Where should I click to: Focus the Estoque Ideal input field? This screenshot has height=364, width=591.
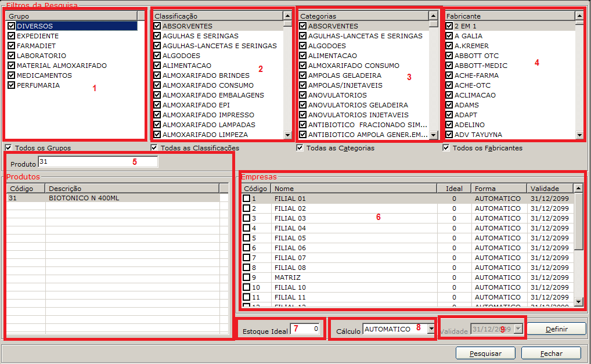pyautogui.click(x=305, y=329)
